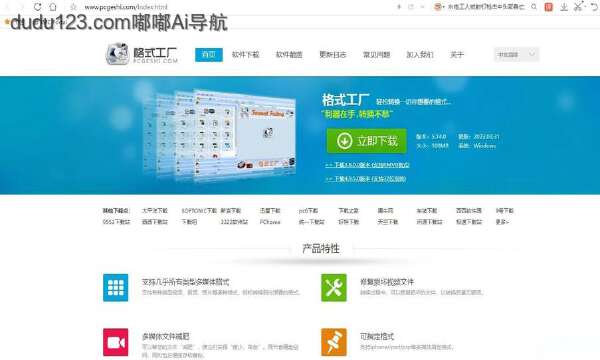Click the browser home icon
This screenshot has width=600, height=360.
(x=53, y=7)
